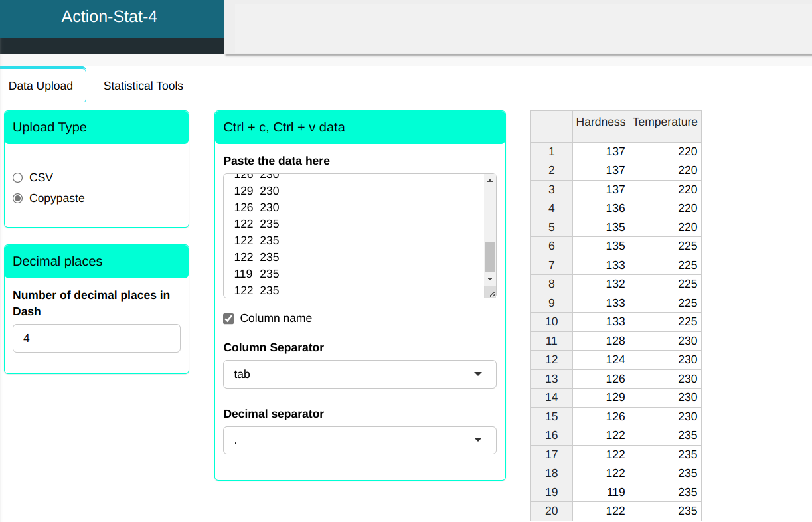This screenshot has width=812, height=522.
Task: Select row header 20 in table
Action: tap(551, 511)
